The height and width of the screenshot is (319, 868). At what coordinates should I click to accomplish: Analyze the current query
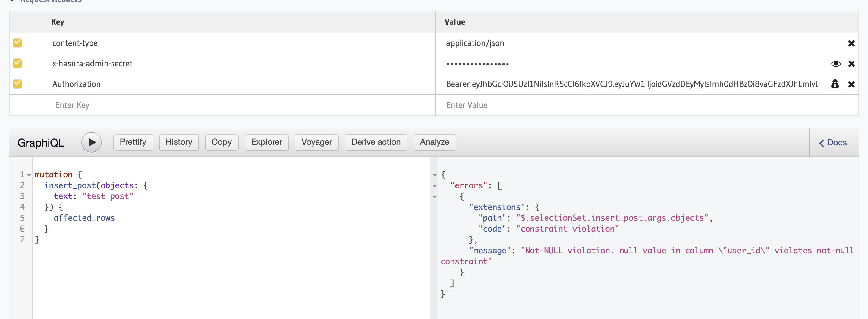434,142
